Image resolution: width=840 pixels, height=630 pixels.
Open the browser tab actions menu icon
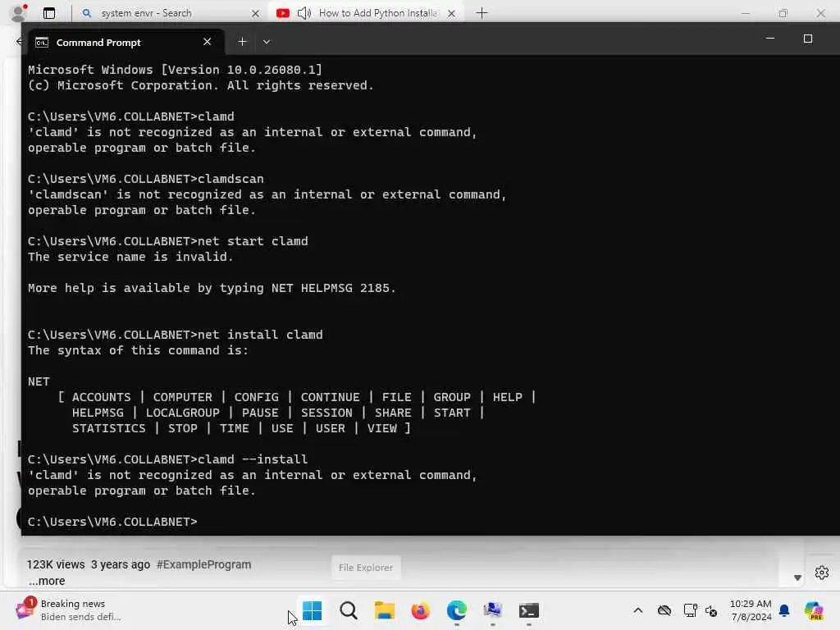pos(49,13)
